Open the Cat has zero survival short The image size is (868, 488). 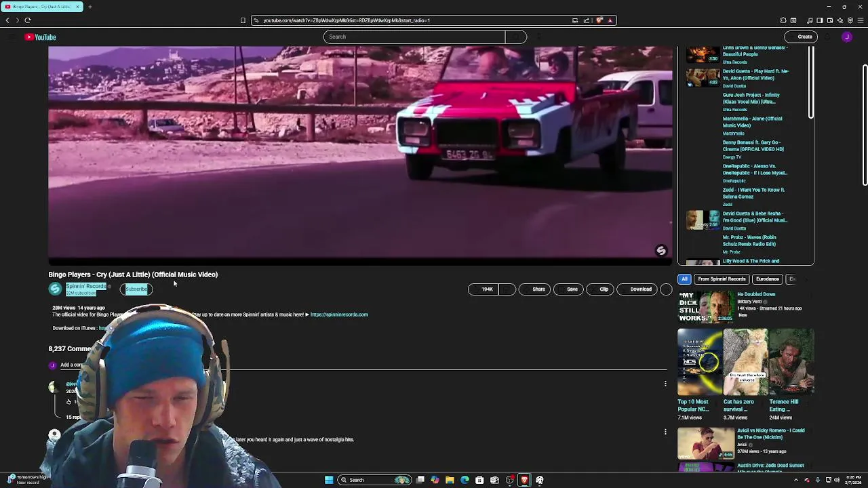tap(745, 362)
